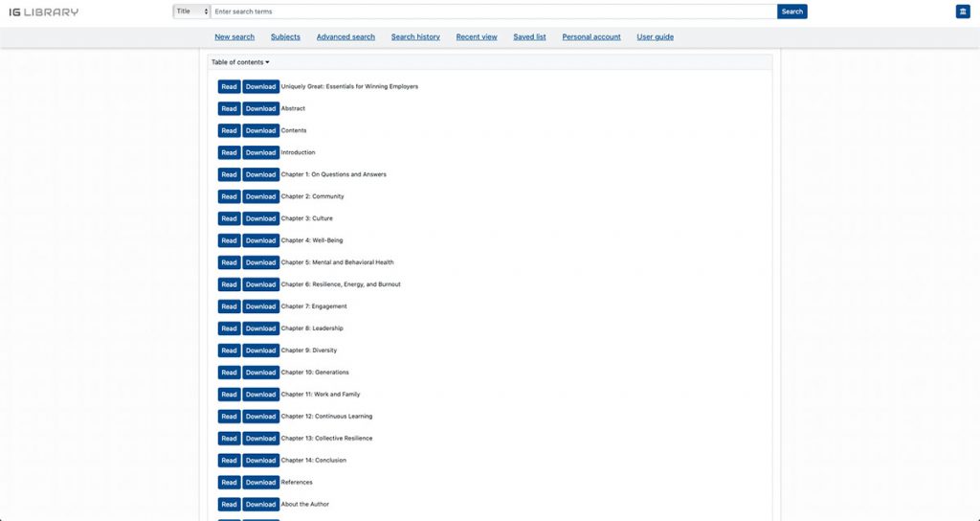Screen dimensions: 980x521
Task: Read the Contents section
Action: (x=230, y=130)
